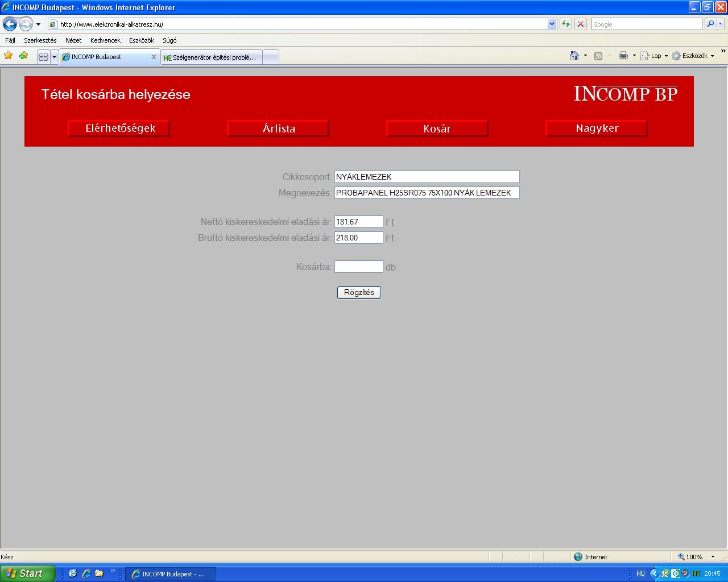The height and width of the screenshot is (582, 728).
Task: Go to the Kosár cart page
Action: click(437, 128)
